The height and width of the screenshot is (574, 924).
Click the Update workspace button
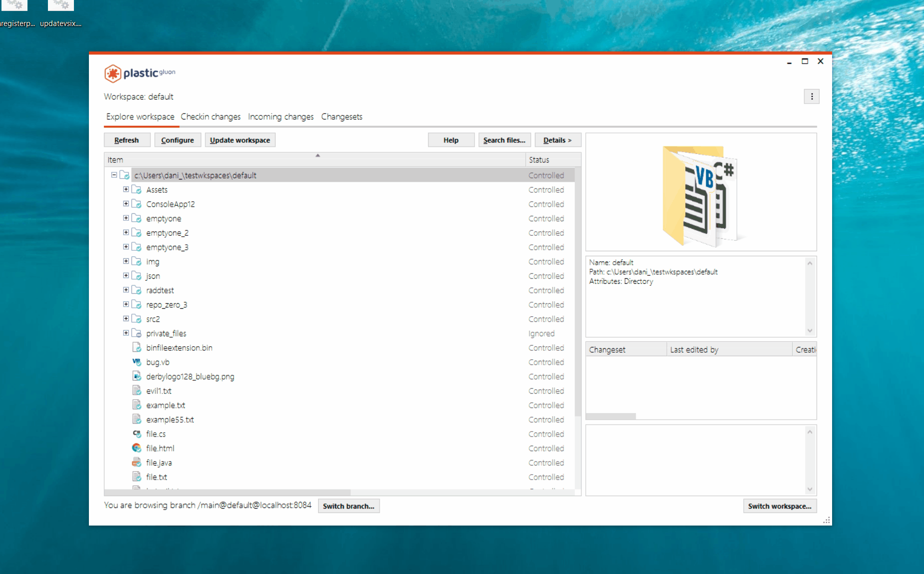click(240, 140)
